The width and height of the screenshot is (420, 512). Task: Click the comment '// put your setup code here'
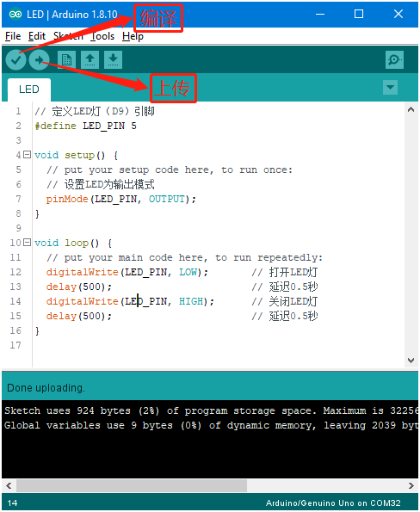click(170, 170)
